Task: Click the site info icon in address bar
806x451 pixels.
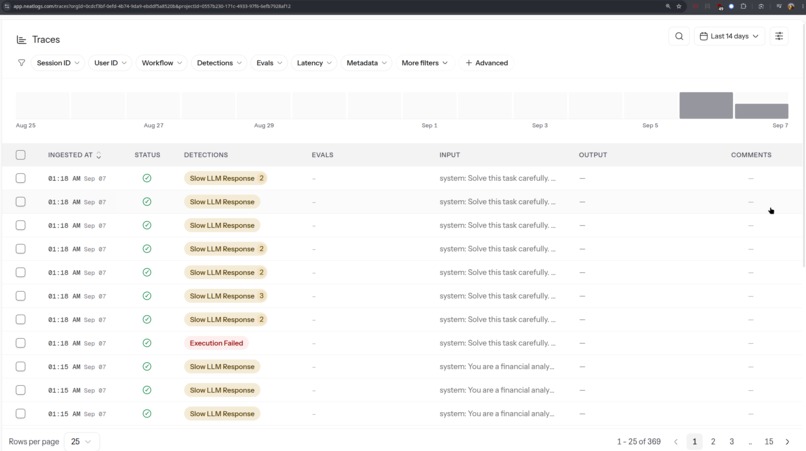Action: 7,6
